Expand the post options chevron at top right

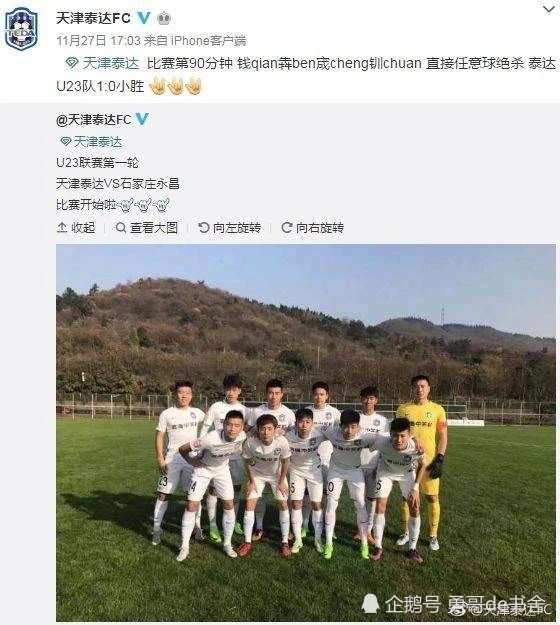click(549, 9)
